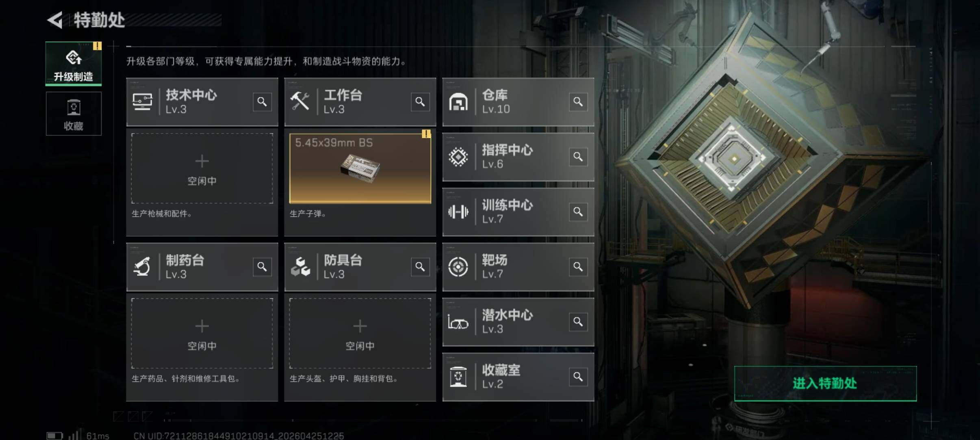Check 训练中心 details magnifier
The height and width of the screenshot is (440, 980).
(578, 212)
